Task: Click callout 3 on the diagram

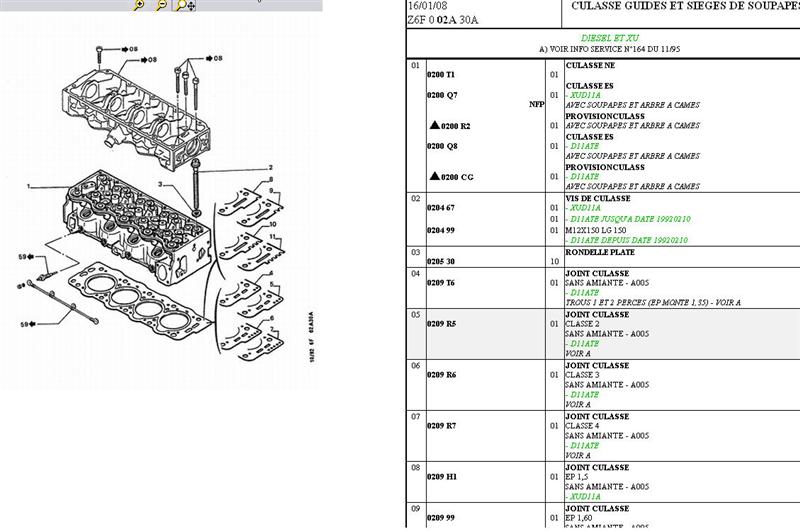Action: click(160, 184)
